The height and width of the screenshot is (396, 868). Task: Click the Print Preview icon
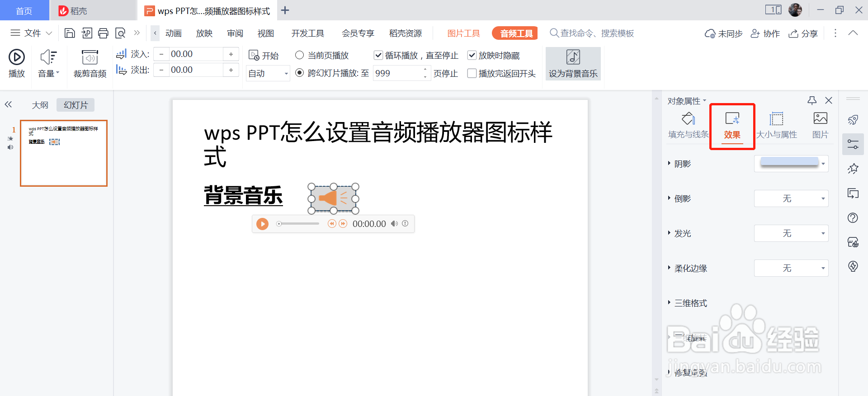(x=120, y=33)
